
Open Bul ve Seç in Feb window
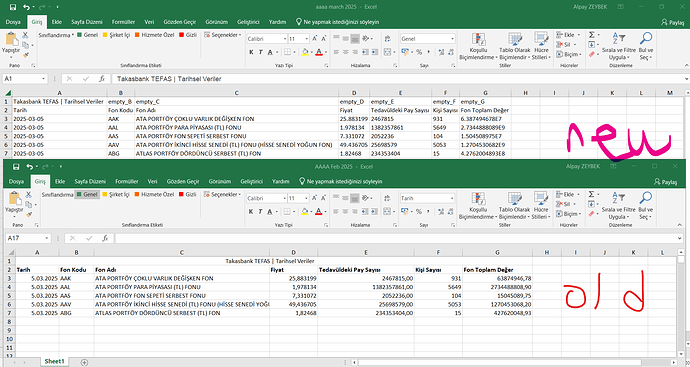pos(646,206)
